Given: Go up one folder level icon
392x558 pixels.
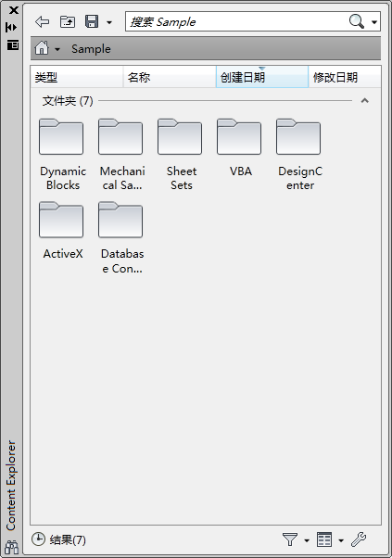Looking at the screenshot, I should coord(68,21).
